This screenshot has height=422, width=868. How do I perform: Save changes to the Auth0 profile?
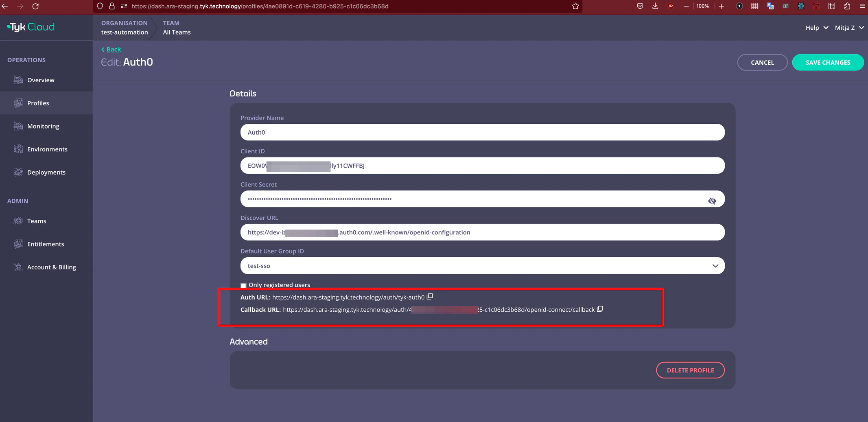pos(828,62)
